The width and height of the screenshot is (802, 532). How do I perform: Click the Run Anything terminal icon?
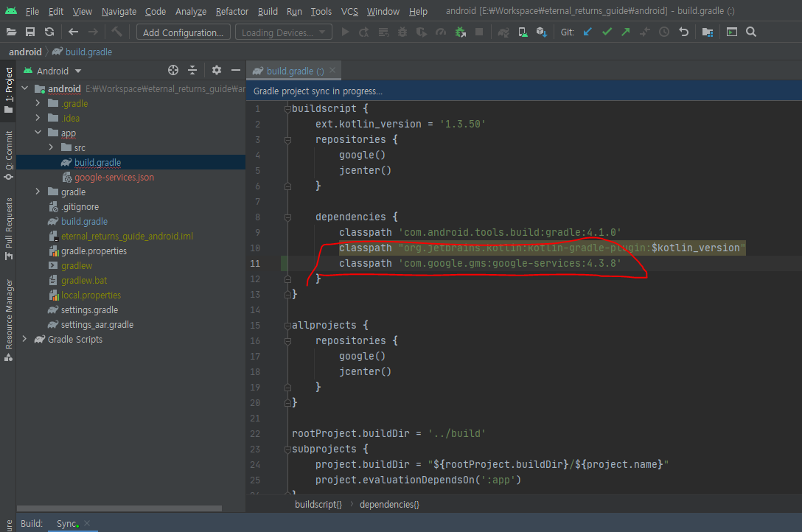[732, 32]
